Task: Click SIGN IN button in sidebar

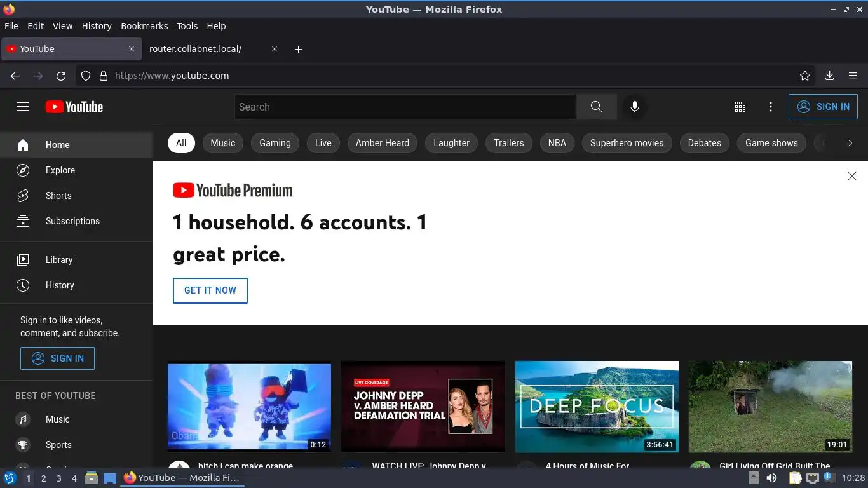Action: (x=57, y=358)
